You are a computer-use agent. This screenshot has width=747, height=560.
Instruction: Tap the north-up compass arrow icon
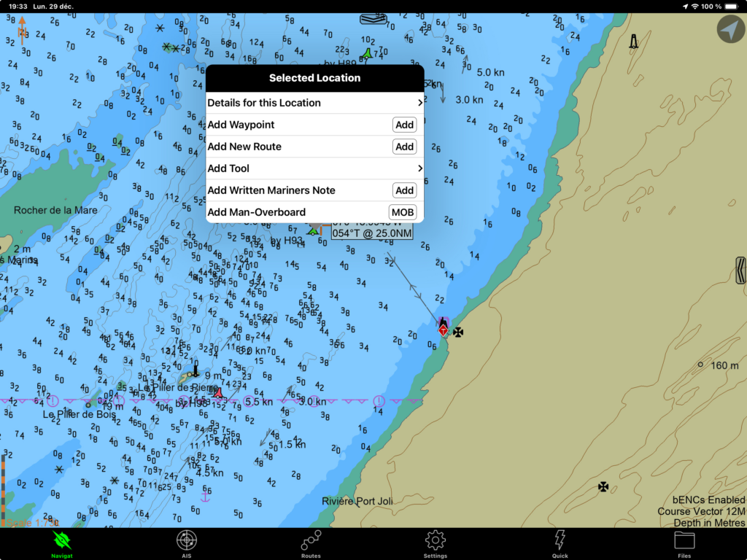[x=22, y=30]
